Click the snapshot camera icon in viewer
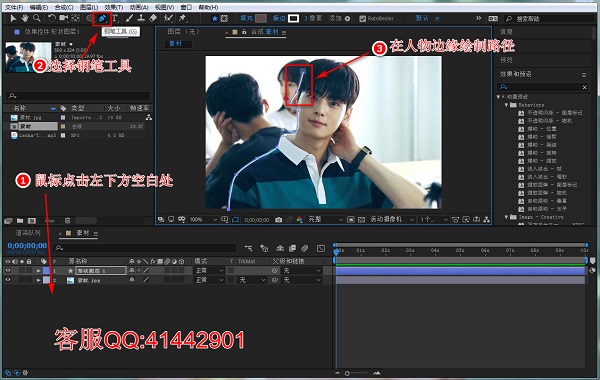 pyautogui.click(x=279, y=220)
